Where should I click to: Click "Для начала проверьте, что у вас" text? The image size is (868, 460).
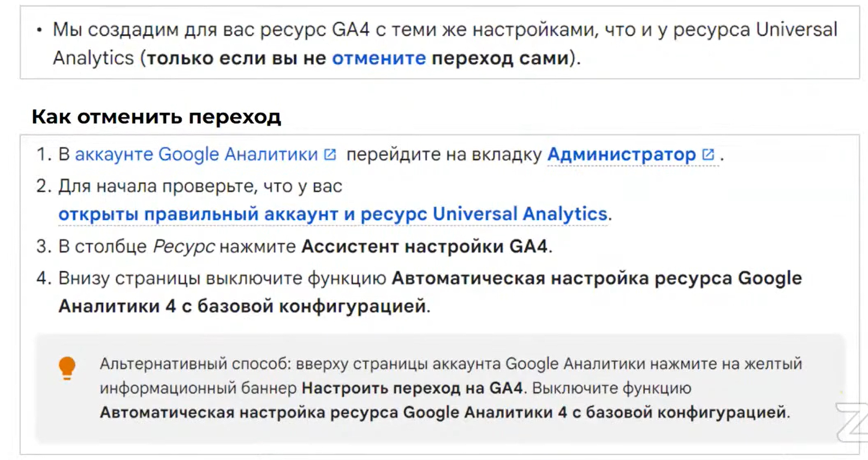click(200, 186)
